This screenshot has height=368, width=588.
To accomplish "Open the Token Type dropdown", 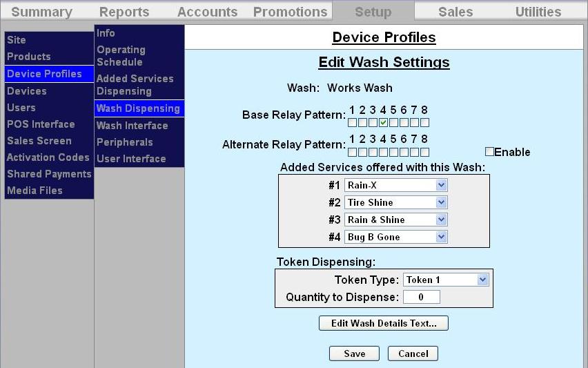I will (446, 280).
